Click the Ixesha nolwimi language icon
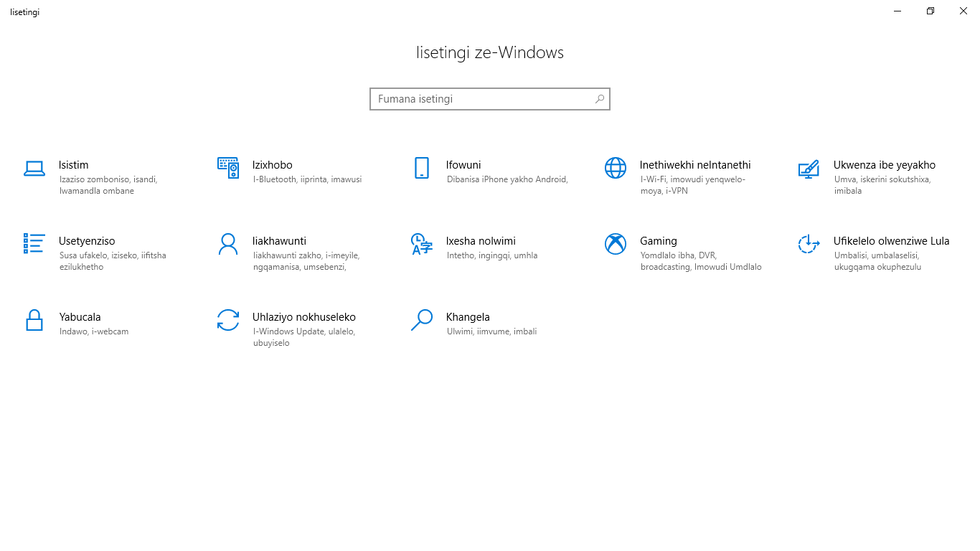Image resolution: width=980 pixels, height=551 pixels. 422,244
